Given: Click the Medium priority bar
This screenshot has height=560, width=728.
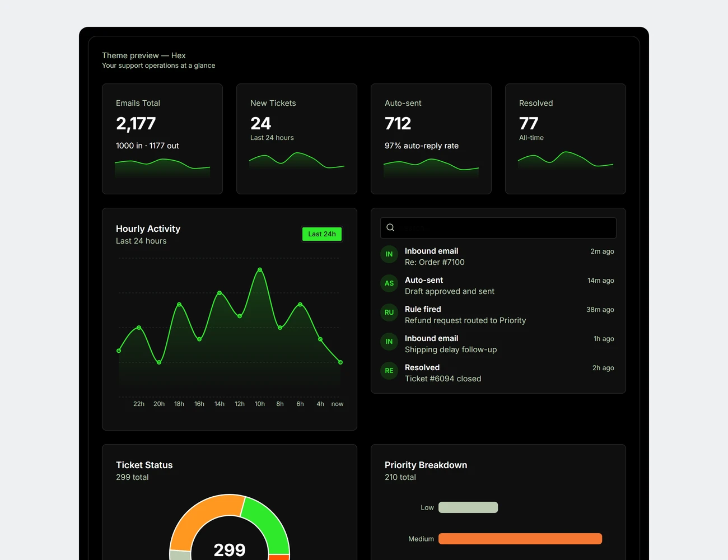Looking at the screenshot, I should tap(520, 539).
